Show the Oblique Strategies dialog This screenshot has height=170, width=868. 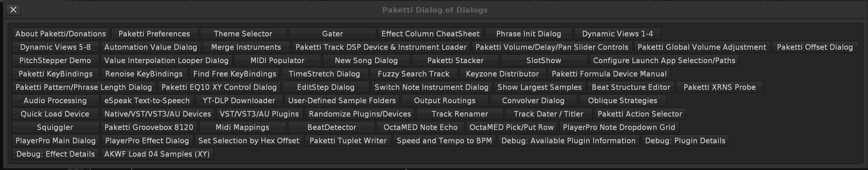622,101
